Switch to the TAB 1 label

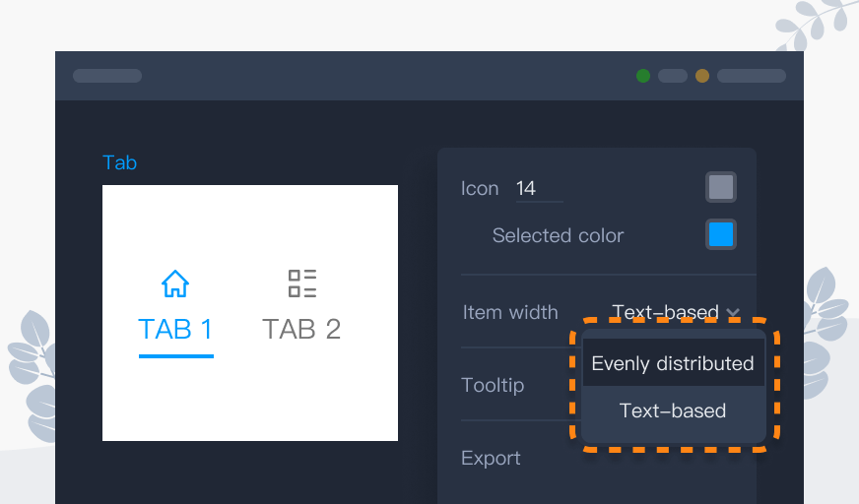tap(175, 329)
